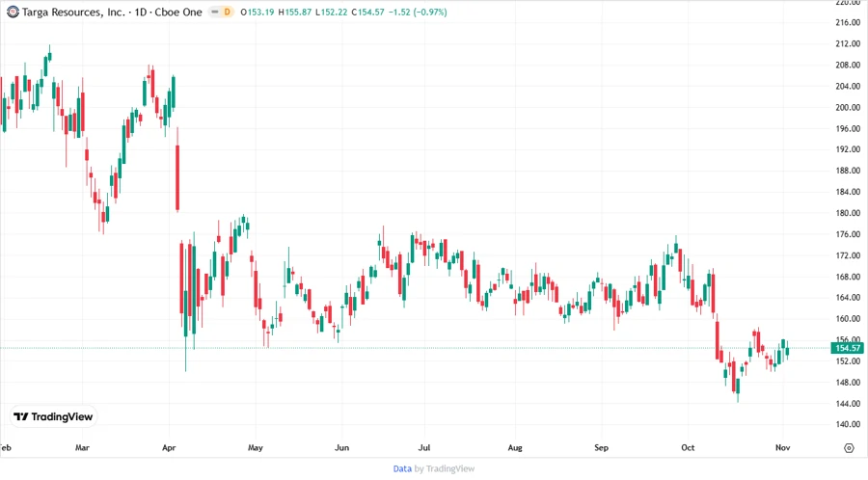Click the 184.00 price axis label
Screen dimensions: 868x480
(848, 192)
